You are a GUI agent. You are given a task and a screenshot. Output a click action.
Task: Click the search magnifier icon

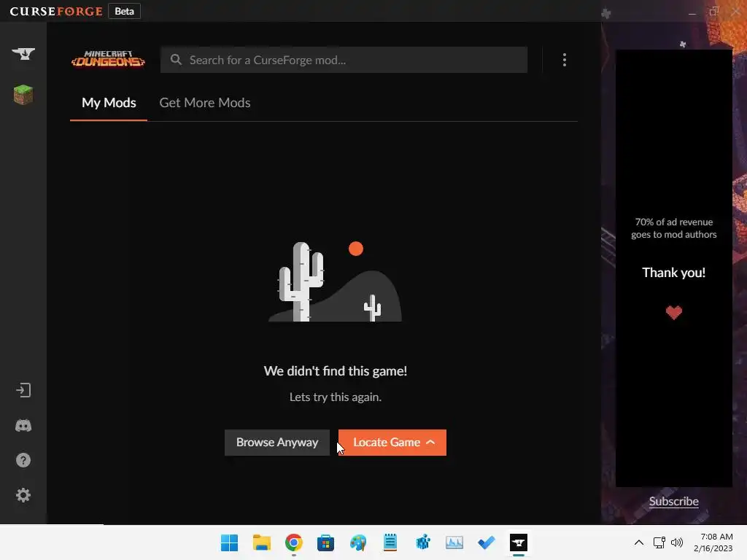pyautogui.click(x=176, y=60)
